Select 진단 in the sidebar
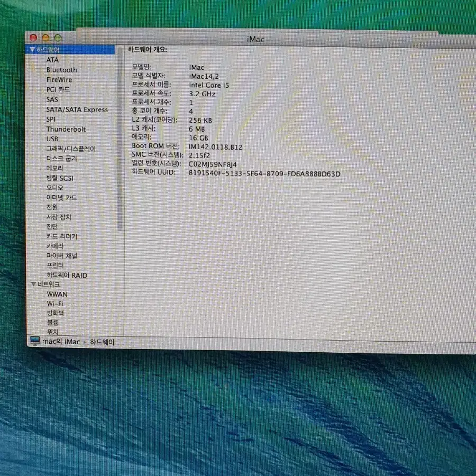This screenshot has width=476, height=476. click(x=52, y=226)
